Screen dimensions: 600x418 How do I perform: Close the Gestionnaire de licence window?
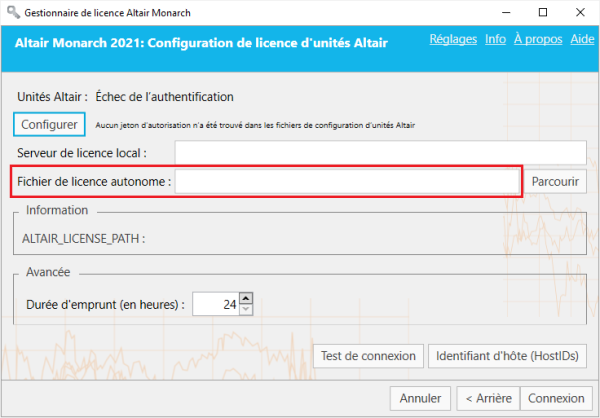583,12
